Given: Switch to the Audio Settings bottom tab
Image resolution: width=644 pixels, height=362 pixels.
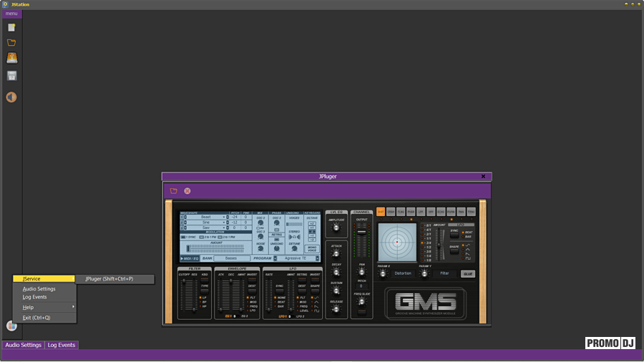Looking at the screenshot, I should point(24,345).
